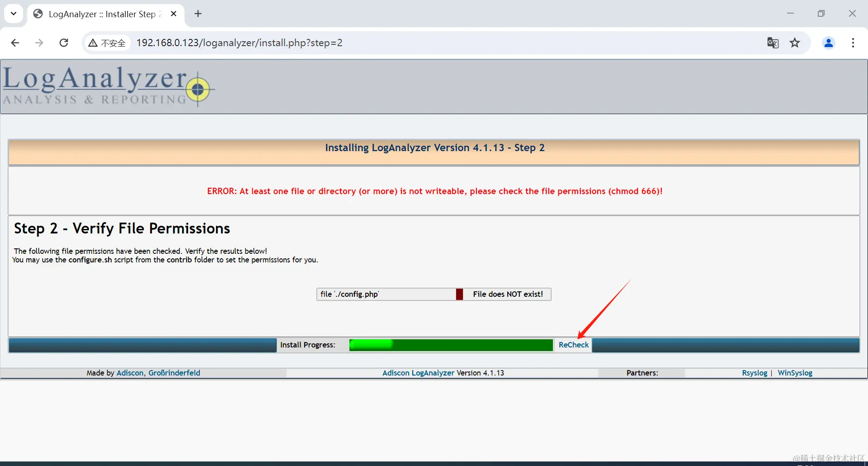Go forward in browser history
The image size is (868, 466).
(x=39, y=43)
